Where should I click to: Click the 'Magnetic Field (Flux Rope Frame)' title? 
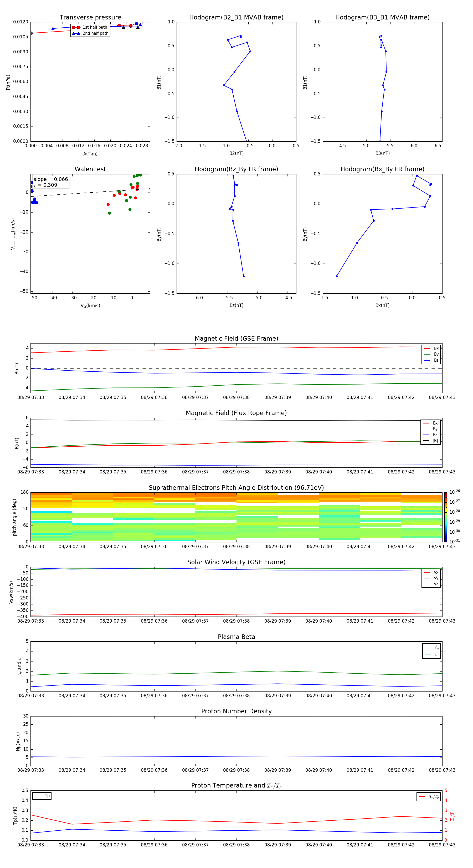pos(236,413)
